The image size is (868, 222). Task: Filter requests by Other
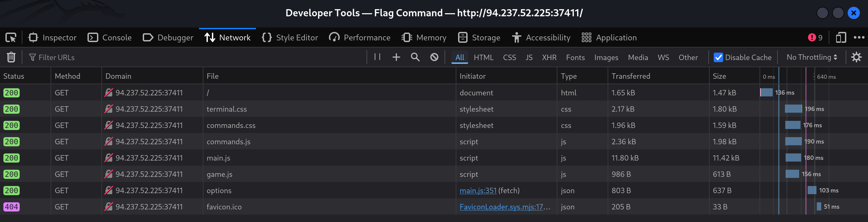coord(688,57)
